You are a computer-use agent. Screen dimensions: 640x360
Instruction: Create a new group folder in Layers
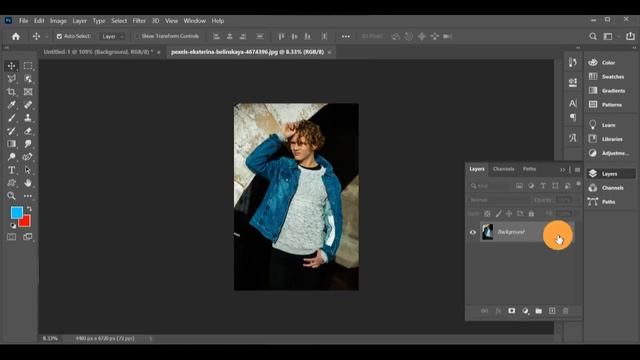click(539, 311)
